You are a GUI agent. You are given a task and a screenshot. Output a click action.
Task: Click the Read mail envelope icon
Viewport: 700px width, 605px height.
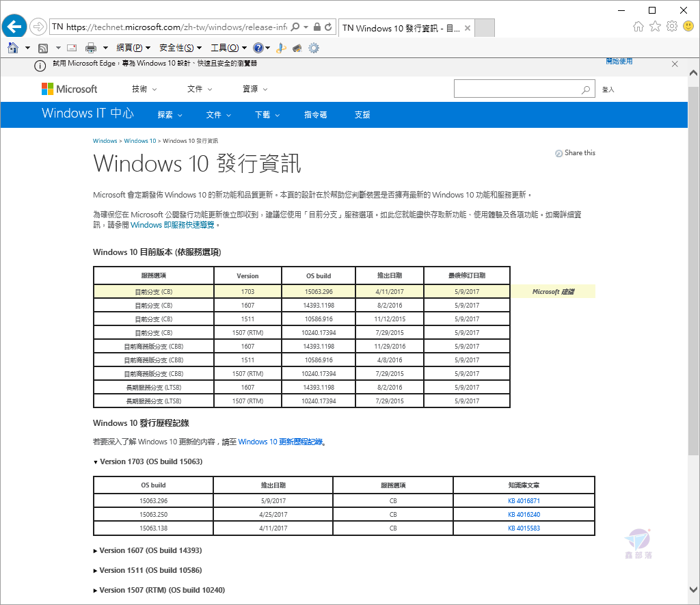pyautogui.click(x=72, y=48)
